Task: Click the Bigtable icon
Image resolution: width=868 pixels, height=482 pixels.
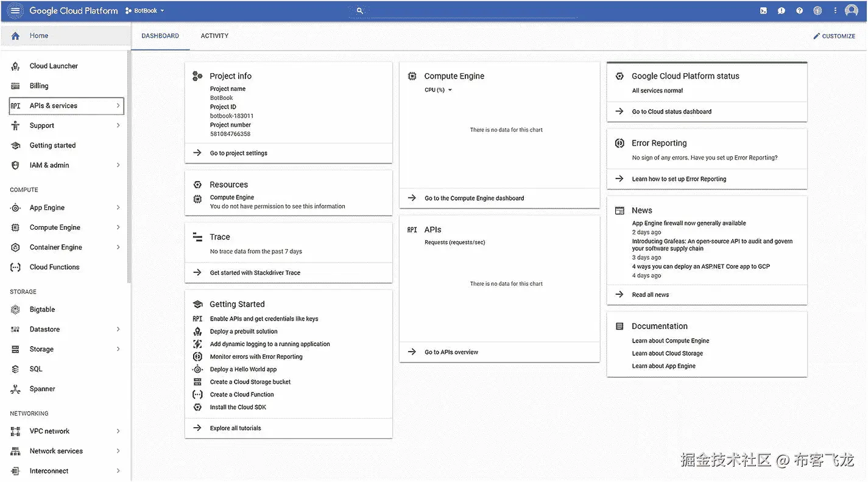Action: (16, 310)
